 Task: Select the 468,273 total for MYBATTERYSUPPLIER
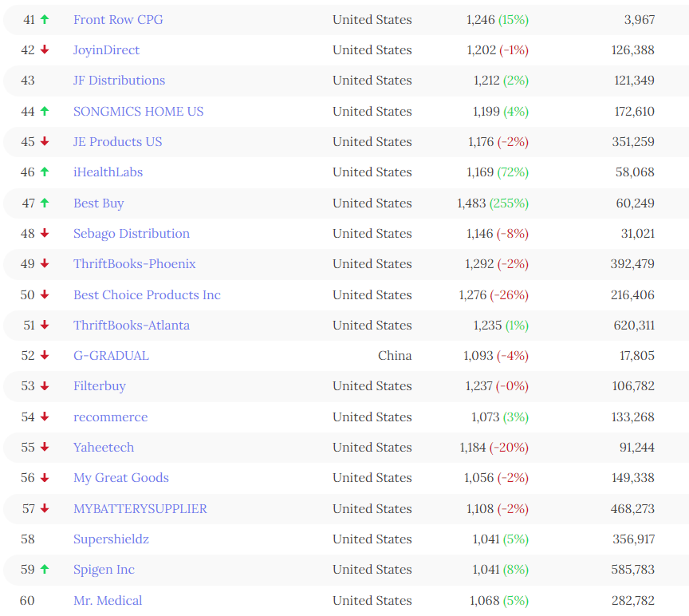(x=632, y=509)
